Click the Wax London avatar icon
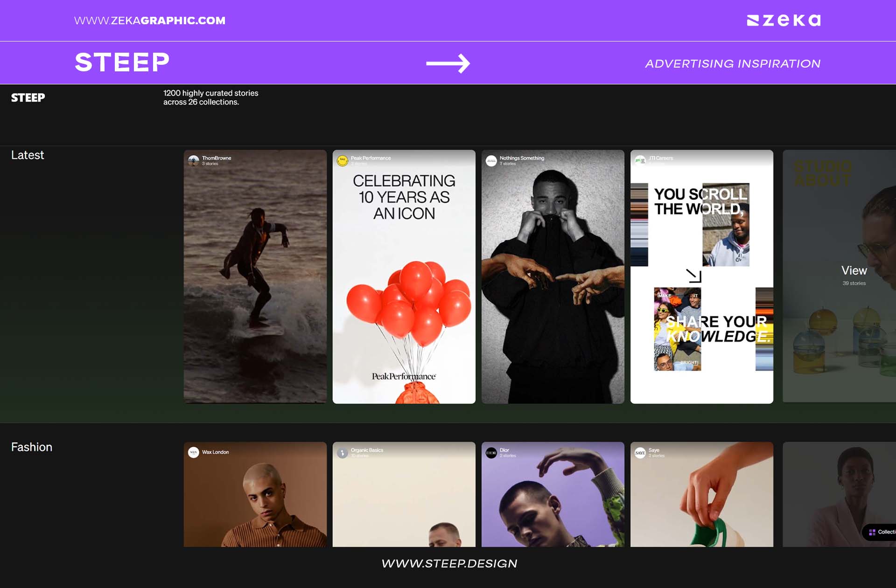The height and width of the screenshot is (588, 896). click(193, 452)
